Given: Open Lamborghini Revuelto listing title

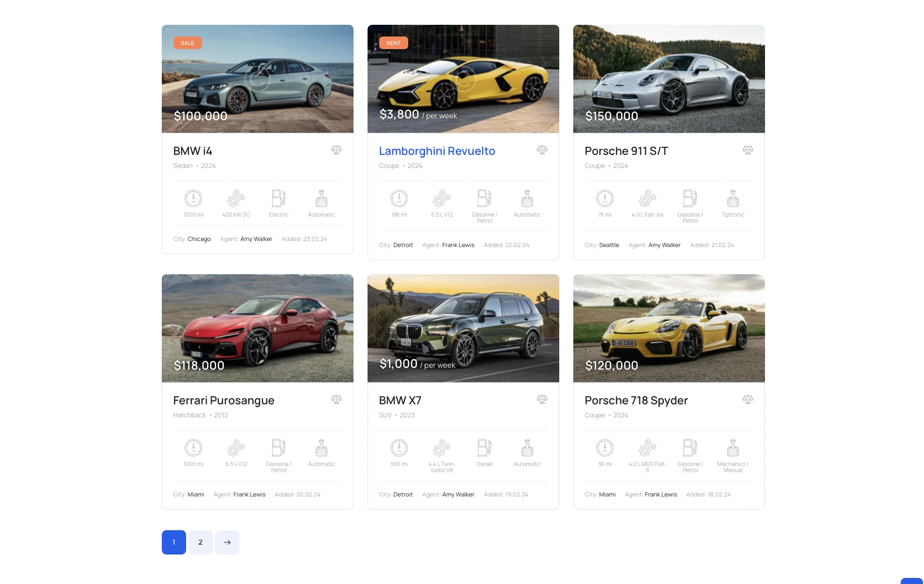Looking at the screenshot, I should click(x=437, y=151).
